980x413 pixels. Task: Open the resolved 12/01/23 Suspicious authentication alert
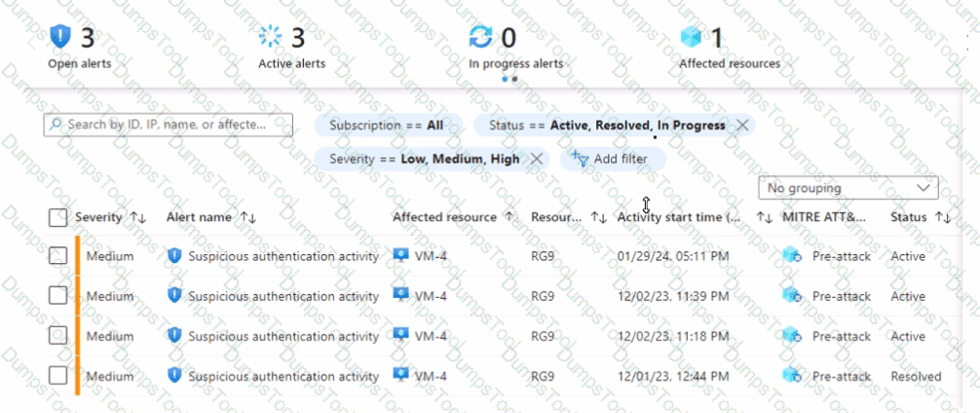283,376
